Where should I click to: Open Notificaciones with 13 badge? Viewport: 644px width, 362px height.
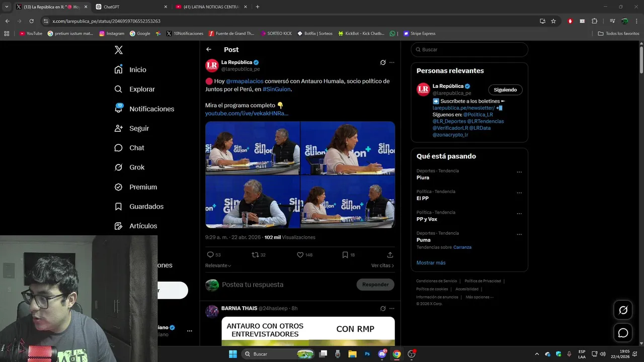pos(144,109)
